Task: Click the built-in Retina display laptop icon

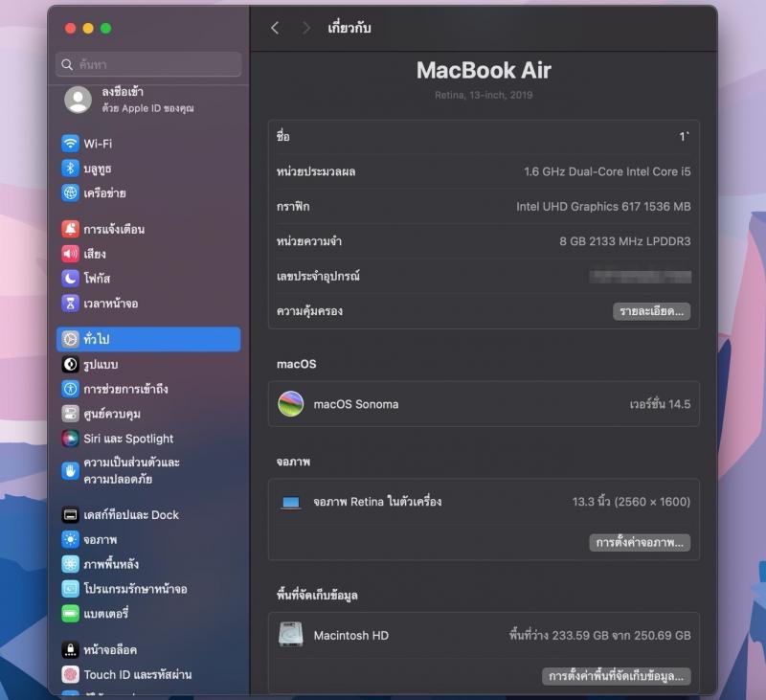Action: coord(291,502)
